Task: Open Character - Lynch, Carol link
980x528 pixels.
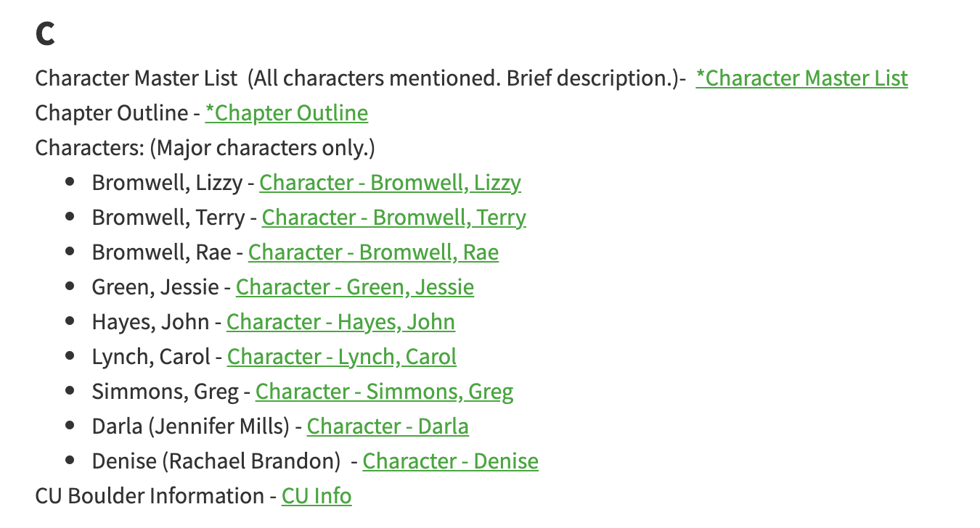Action: (341, 356)
